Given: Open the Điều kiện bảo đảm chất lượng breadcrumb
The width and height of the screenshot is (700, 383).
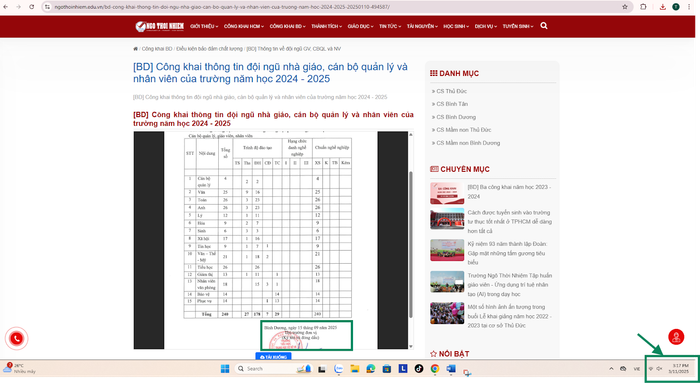Looking at the screenshot, I should (x=209, y=49).
